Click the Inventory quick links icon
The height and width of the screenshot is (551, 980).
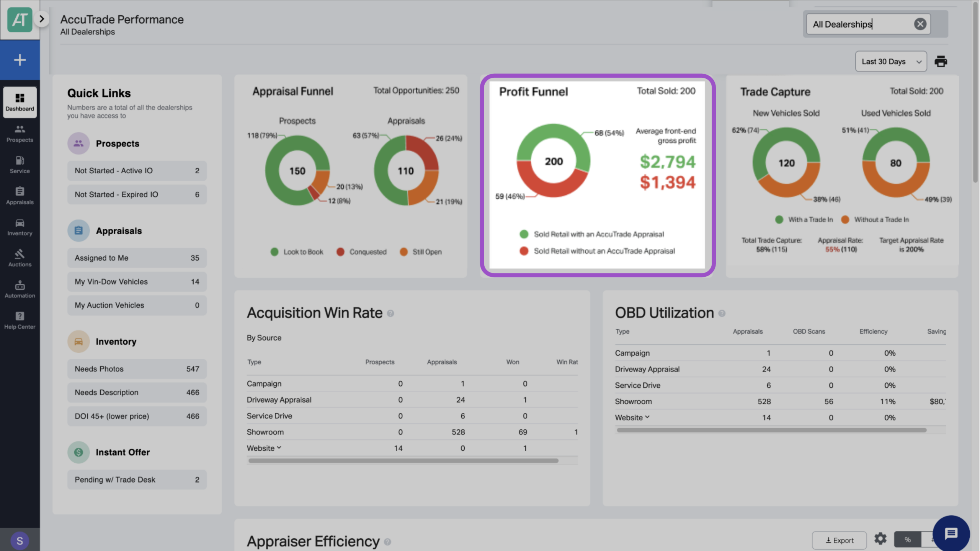pos(78,341)
